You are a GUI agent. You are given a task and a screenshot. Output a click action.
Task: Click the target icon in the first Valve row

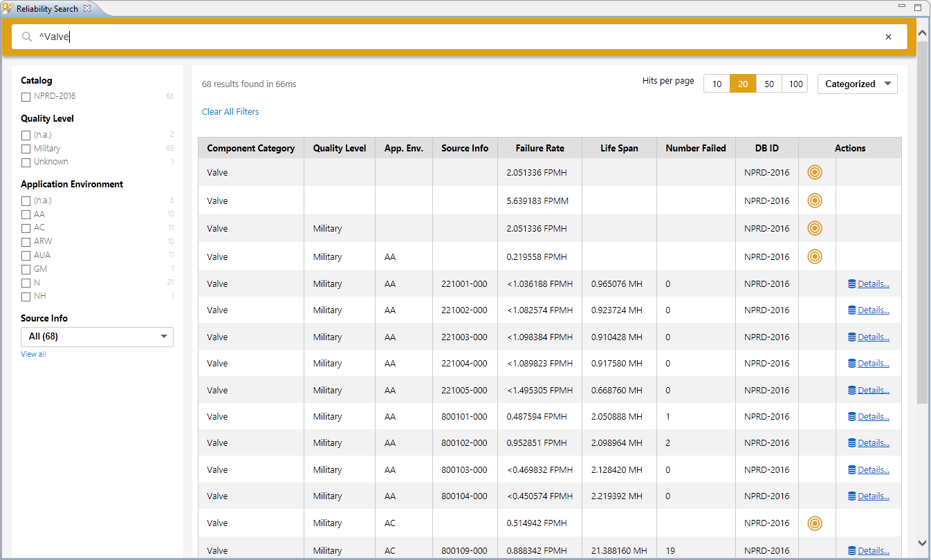(x=815, y=173)
